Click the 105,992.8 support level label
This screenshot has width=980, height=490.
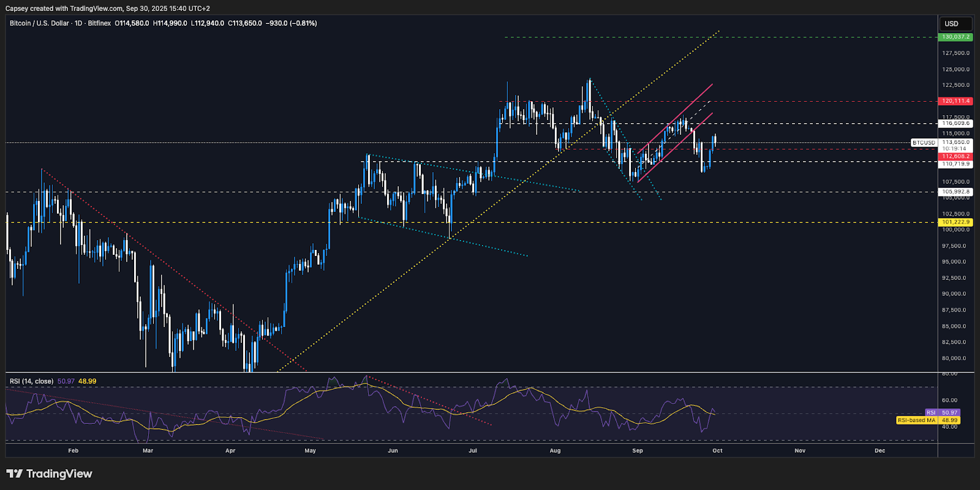pyautogui.click(x=955, y=192)
